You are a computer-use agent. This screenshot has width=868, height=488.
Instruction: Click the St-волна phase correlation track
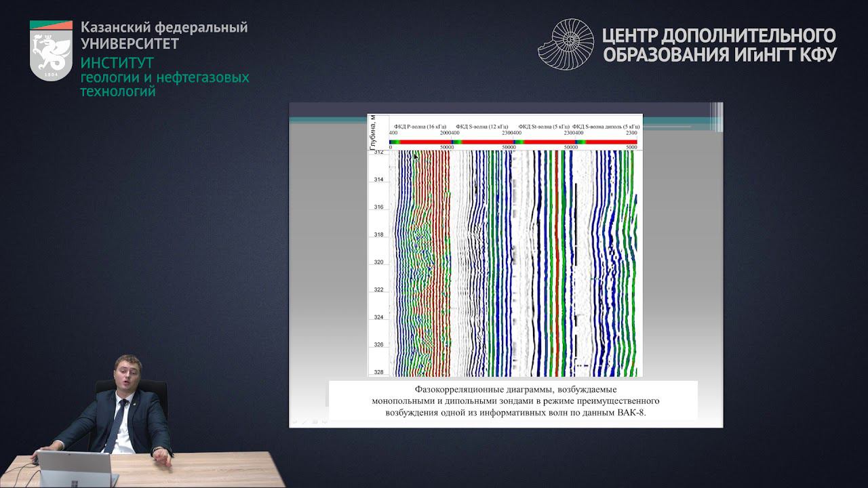(x=545, y=263)
